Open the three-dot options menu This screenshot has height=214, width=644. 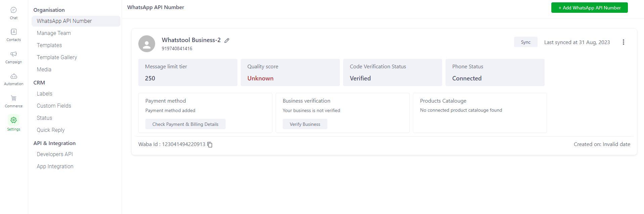click(x=623, y=42)
